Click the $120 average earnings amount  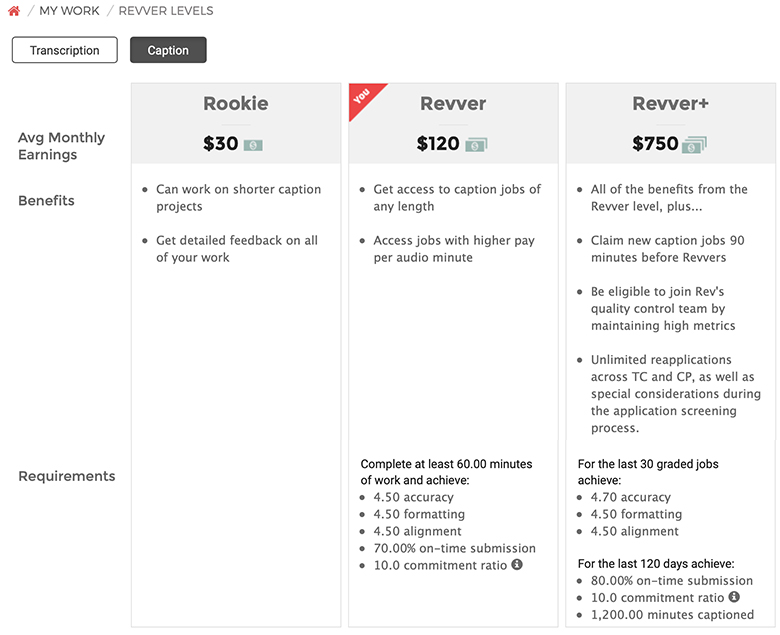tap(438, 144)
